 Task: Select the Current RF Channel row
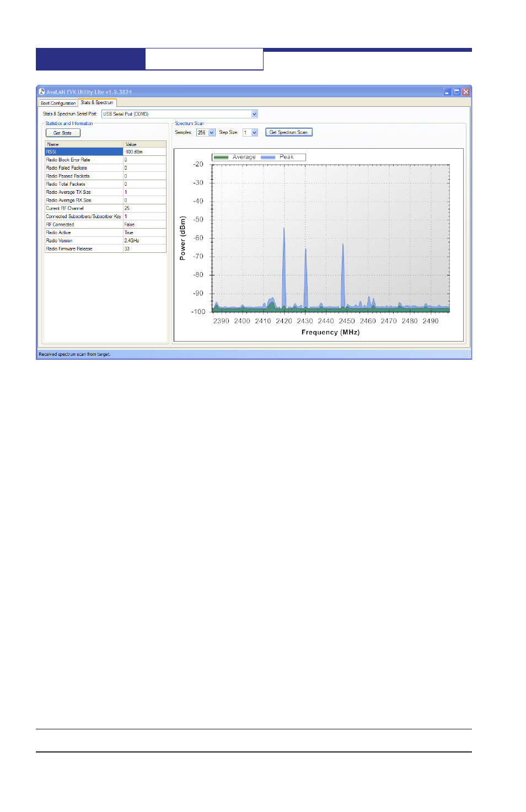tap(105, 208)
